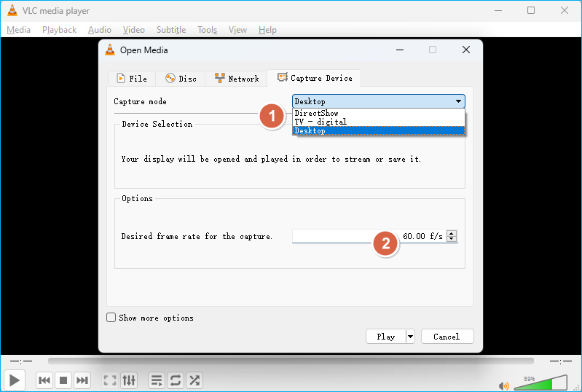This screenshot has height=392, width=582.
Task: Open the Playback menu
Action: pyautogui.click(x=60, y=30)
